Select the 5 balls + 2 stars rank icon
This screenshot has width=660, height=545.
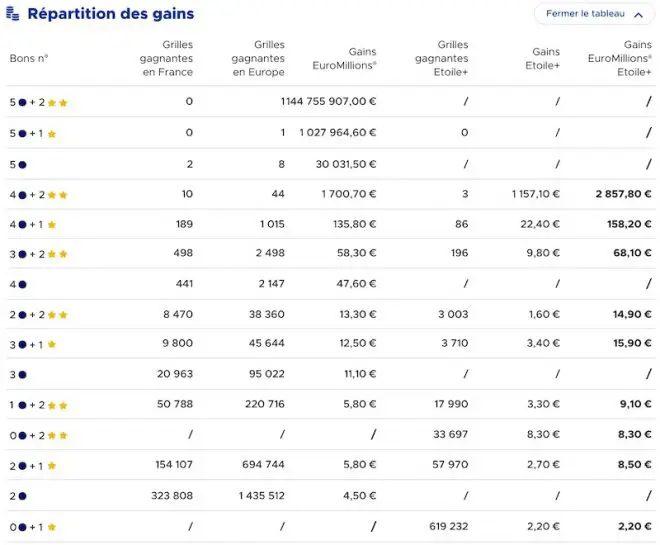pos(39,102)
